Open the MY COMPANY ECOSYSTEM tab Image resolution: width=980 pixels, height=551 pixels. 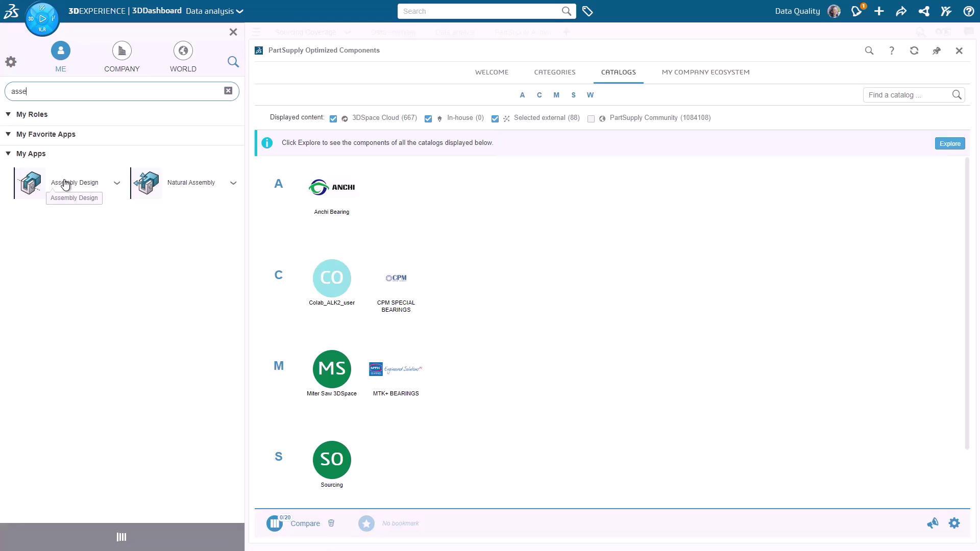[x=705, y=72]
